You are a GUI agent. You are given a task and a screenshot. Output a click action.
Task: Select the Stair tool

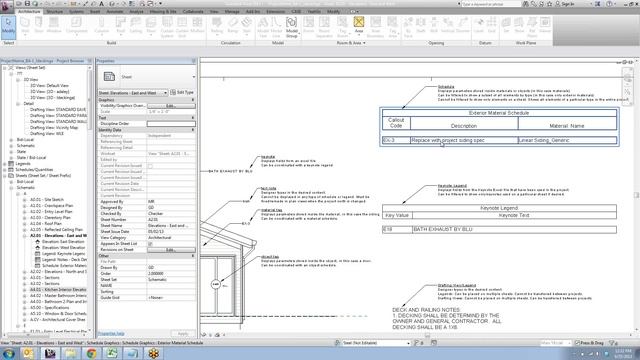pos(247,25)
